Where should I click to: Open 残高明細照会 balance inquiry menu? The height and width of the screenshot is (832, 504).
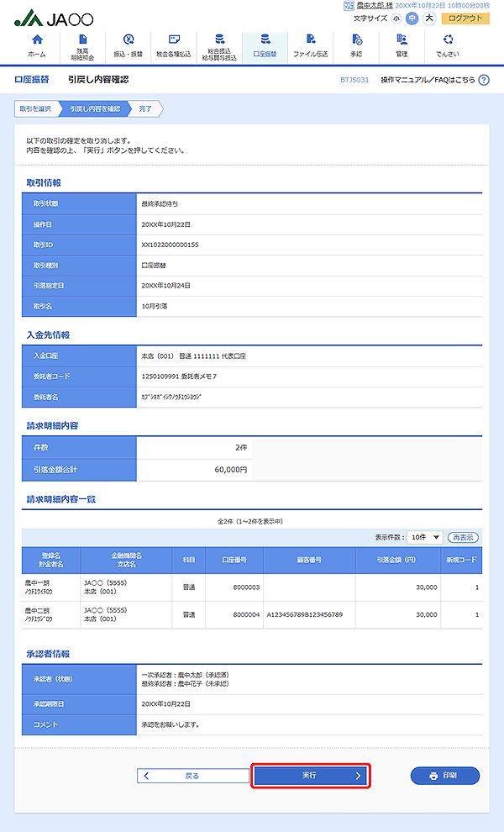pos(82,45)
